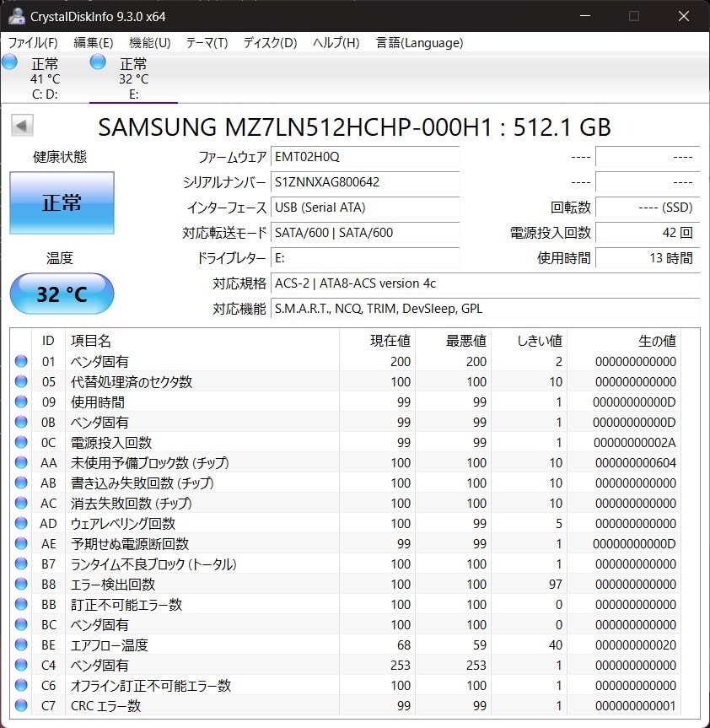
Task: Click the status dot for ID B8 row
Action: pyautogui.click(x=21, y=584)
